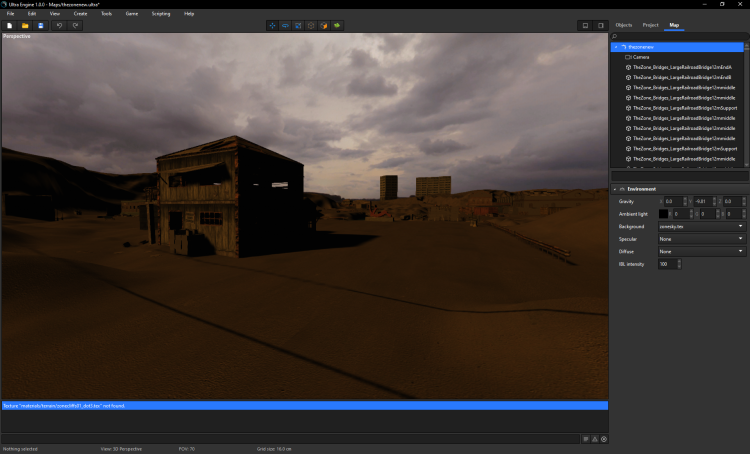Image resolution: width=750 pixels, height=454 pixels.
Task: Open the Game menu
Action: coord(132,14)
